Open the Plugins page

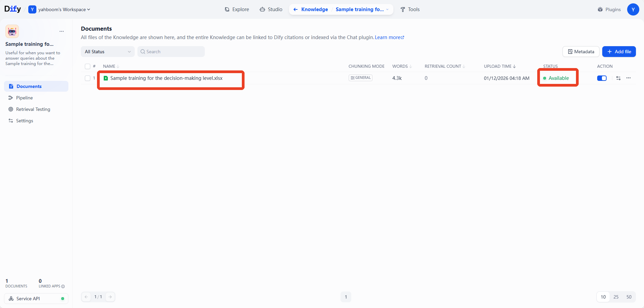click(x=609, y=9)
